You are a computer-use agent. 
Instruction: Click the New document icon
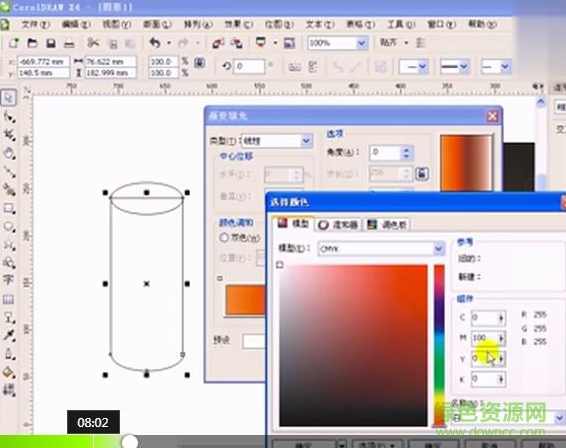tap(14, 43)
